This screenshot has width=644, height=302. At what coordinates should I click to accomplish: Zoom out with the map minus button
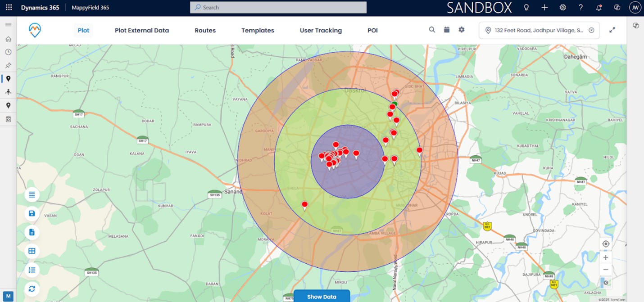pyautogui.click(x=606, y=270)
